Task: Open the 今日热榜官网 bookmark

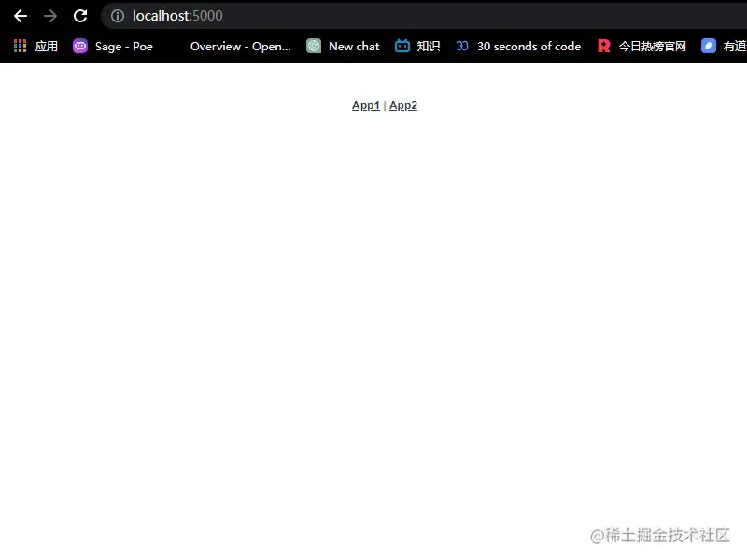Action: (652, 46)
